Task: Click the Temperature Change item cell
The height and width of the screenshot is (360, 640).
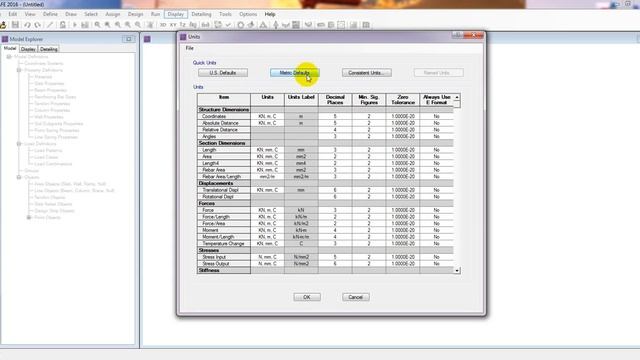Action: coord(224,244)
